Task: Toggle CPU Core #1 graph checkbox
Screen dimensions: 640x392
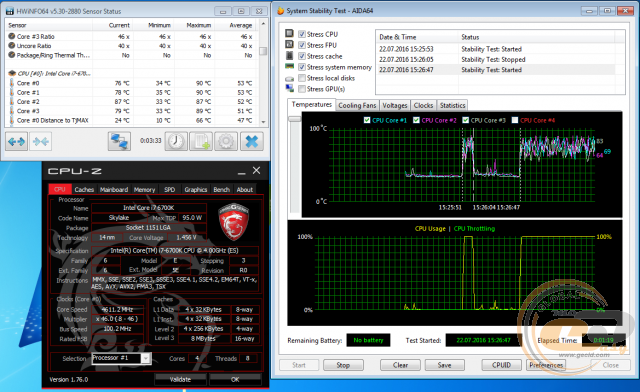Action: (x=367, y=120)
